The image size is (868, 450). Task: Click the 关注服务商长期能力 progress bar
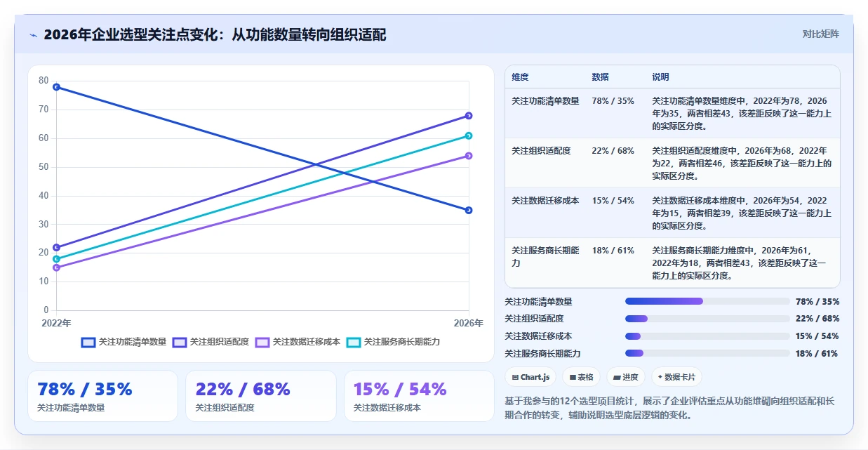[707, 353]
